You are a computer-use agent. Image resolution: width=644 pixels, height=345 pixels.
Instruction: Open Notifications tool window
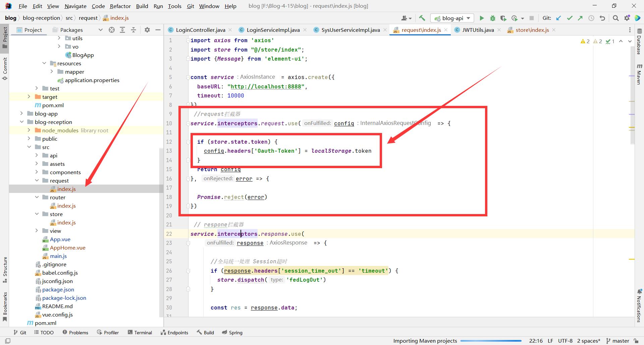[639, 305]
